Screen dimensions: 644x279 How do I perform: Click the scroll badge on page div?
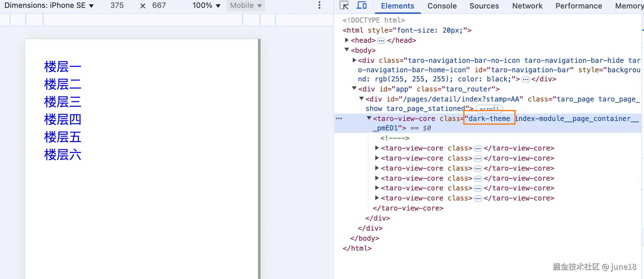point(489,109)
